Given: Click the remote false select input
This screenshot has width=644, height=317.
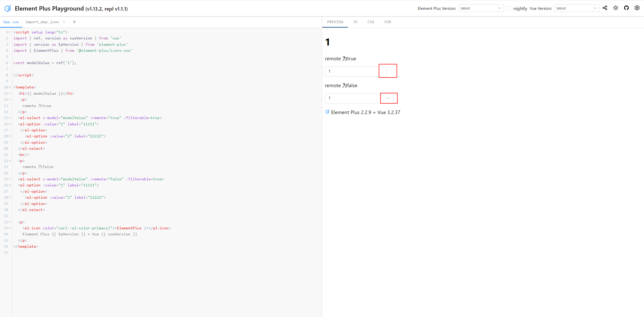Looking at the screenshot, I should tap(359, 98).
